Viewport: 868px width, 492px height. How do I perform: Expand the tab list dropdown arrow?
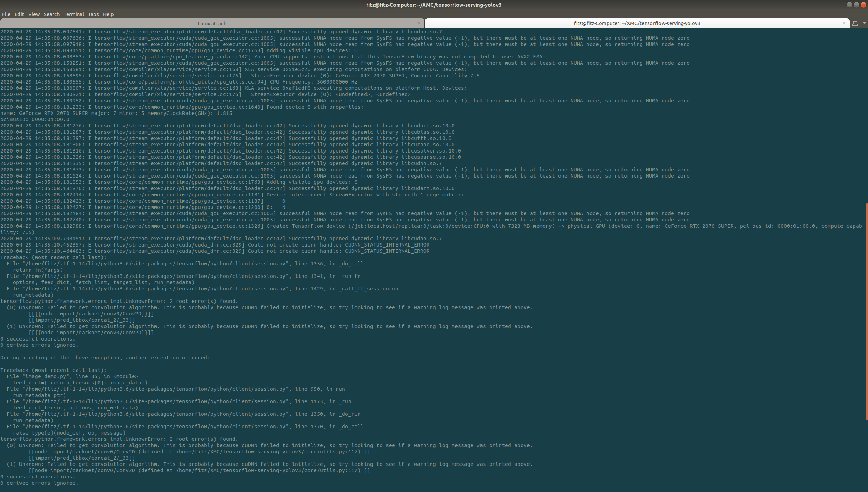point(864,23)
